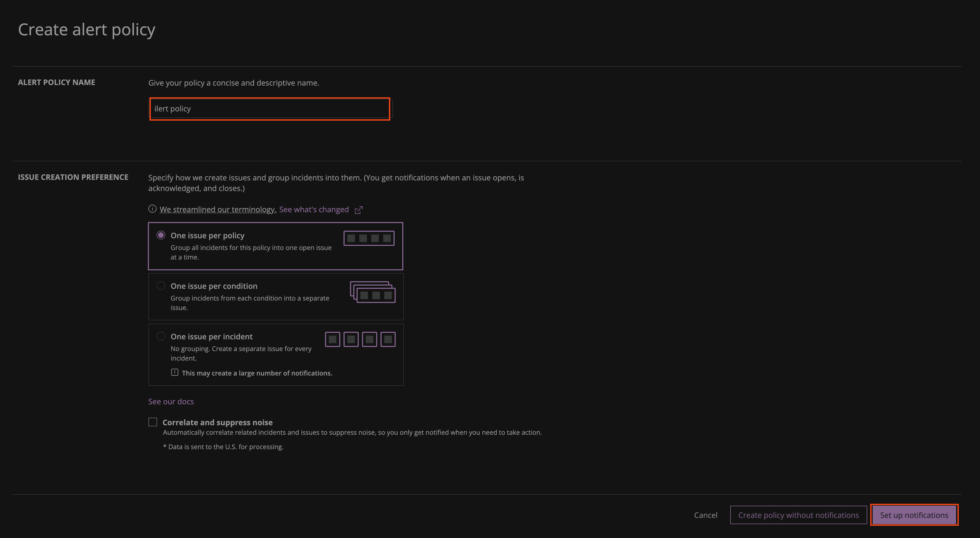Screen dimensions: 980x538
Task: Open the See our docs link
Action: [171, 401]
